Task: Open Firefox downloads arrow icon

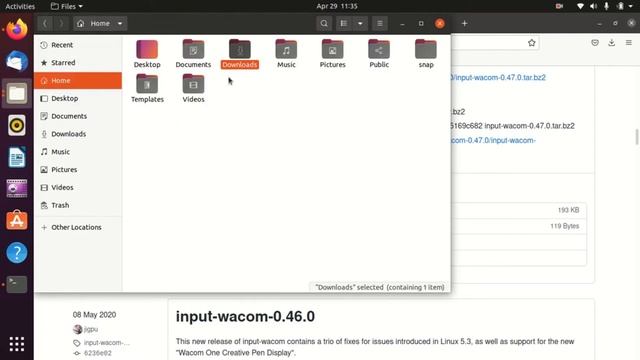Action: pyautogui.click(x=611, y=42)
